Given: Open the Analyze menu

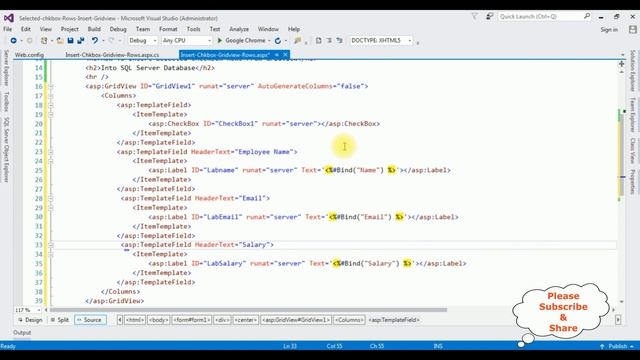Looking at the screenshot, I should [239, 29].
